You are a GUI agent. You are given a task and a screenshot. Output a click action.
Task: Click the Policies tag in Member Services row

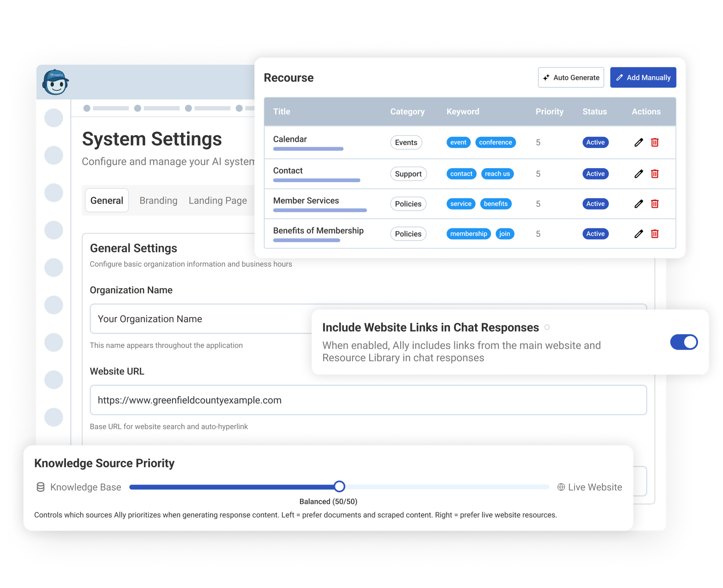coord(408,204)
